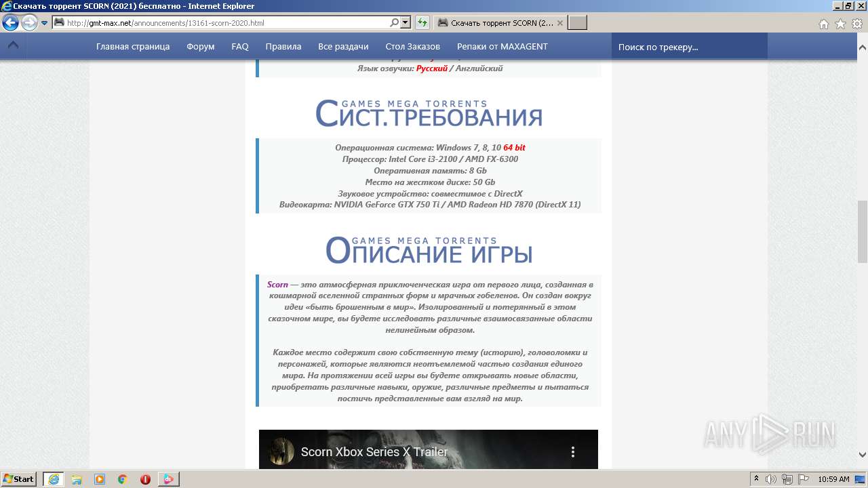Screen dimensions: 868x488
Task: Open 'Репаки от MAXAGENT' menu item
Action: 502,47
